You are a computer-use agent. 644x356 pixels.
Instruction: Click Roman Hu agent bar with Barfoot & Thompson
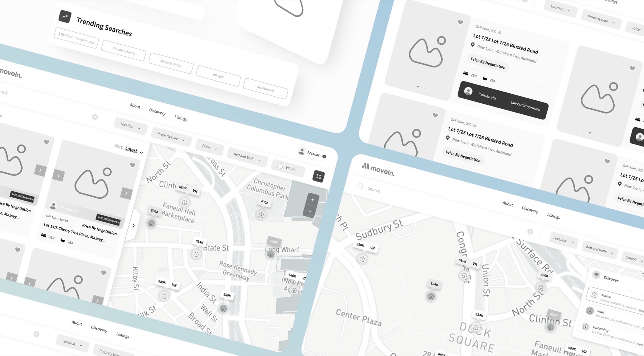coord(503,100)
